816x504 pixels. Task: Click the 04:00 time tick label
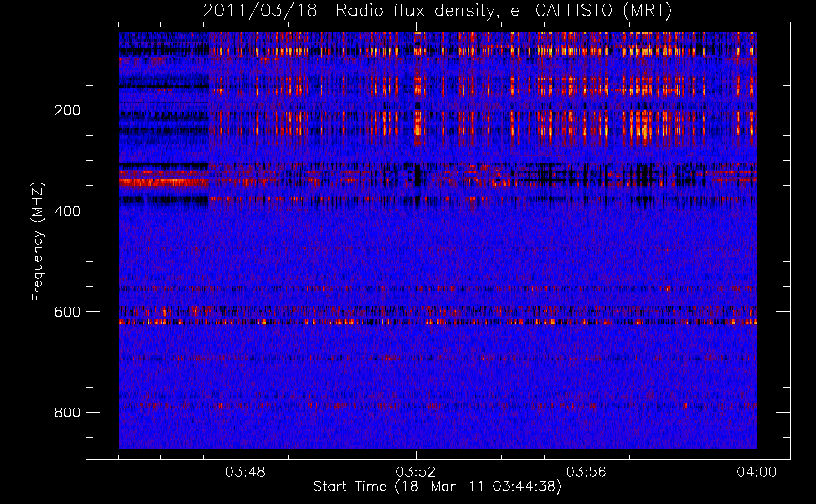(x=757, y=472)
